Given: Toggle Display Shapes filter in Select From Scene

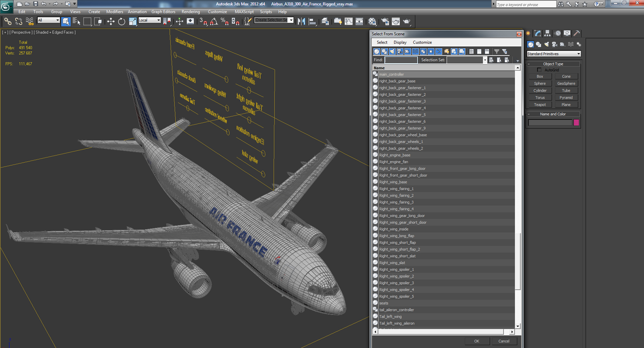Looking at the screenshot, I should (384, 51).
